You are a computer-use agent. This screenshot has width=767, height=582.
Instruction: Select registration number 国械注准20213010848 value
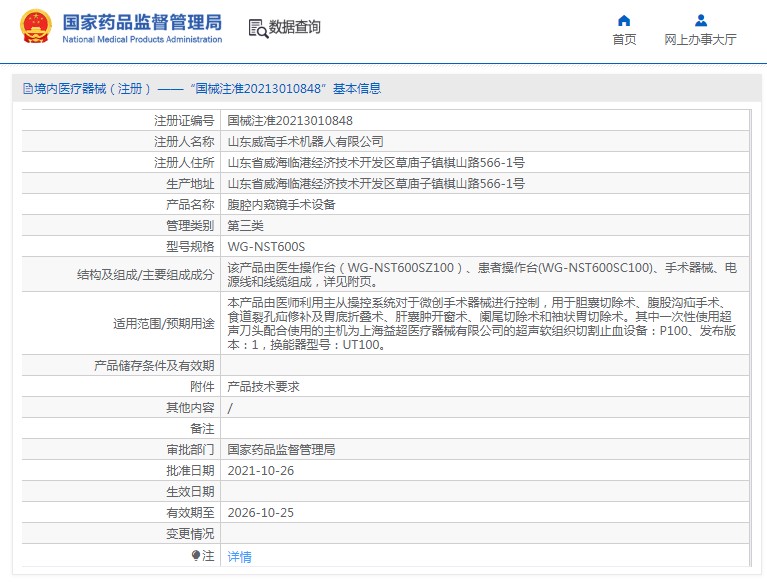290,120
